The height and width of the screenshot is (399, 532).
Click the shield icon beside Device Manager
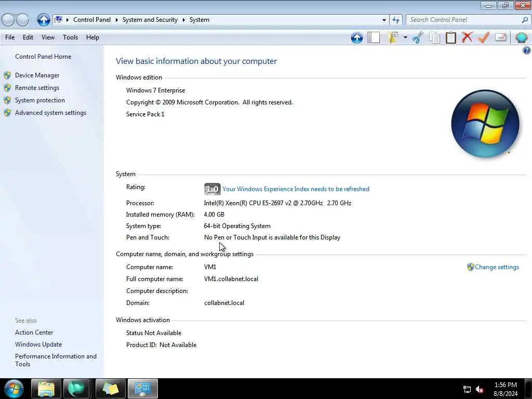pyautogui.click(x=7, y=75)
